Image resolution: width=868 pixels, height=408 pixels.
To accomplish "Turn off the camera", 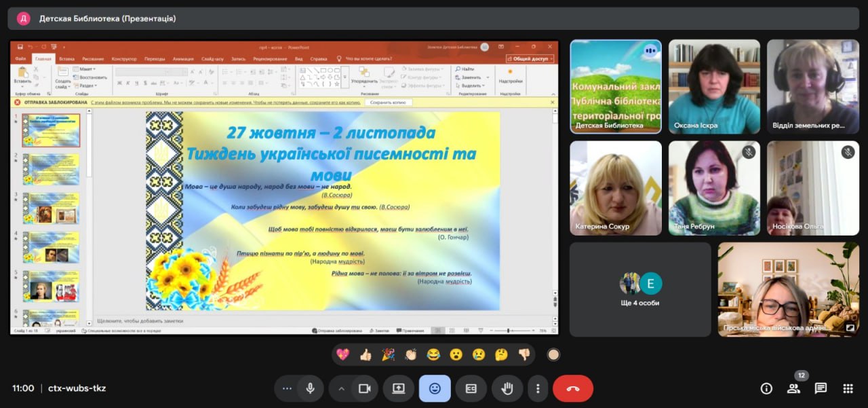I will 364,388.
